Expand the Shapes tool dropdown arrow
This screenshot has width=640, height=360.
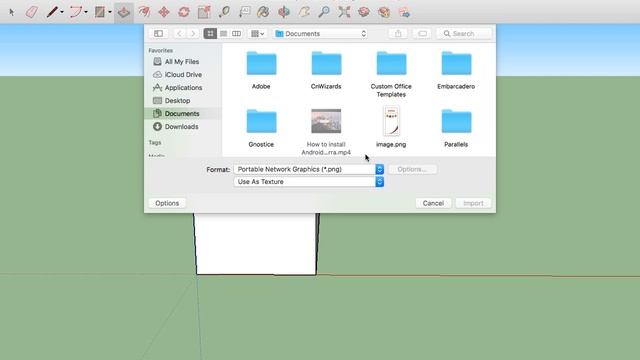click(x=110, y=12)
